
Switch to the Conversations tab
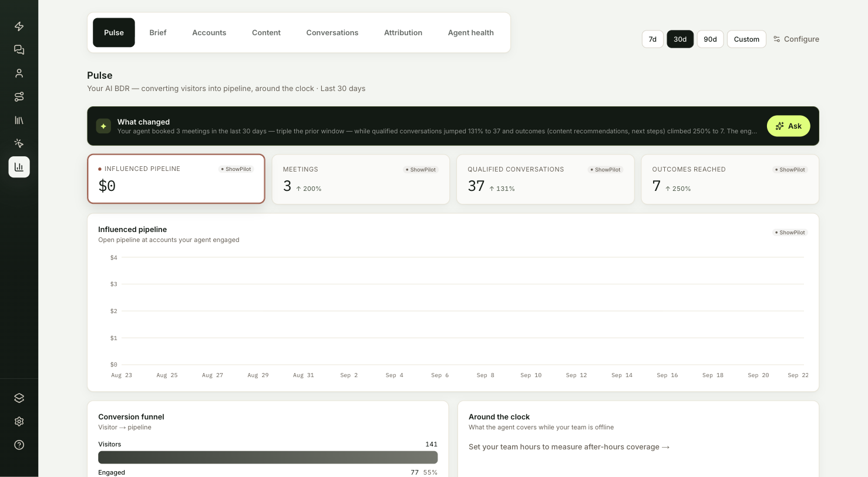pyautogui.click(x=332, y=32)
